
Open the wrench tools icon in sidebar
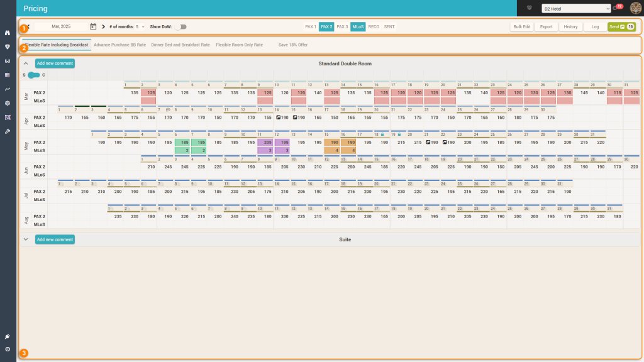tap(8, 131)
